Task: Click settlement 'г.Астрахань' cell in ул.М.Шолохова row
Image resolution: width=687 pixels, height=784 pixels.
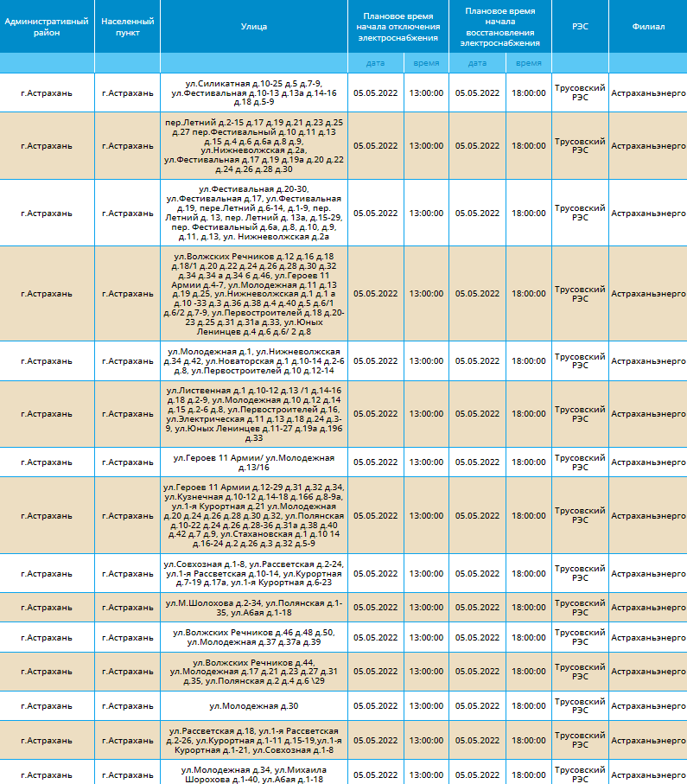Action: click(128, 608)
